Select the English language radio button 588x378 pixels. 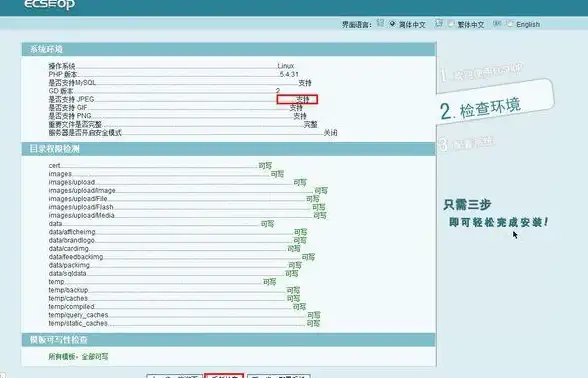click(509, 24)
